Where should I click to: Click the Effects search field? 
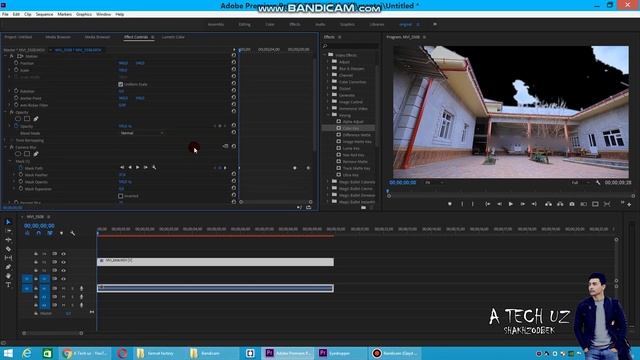[x=350, y=46]
